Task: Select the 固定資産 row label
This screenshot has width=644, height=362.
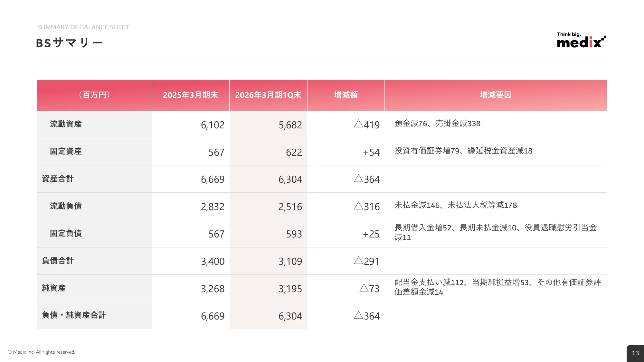Action: [66, 152]
